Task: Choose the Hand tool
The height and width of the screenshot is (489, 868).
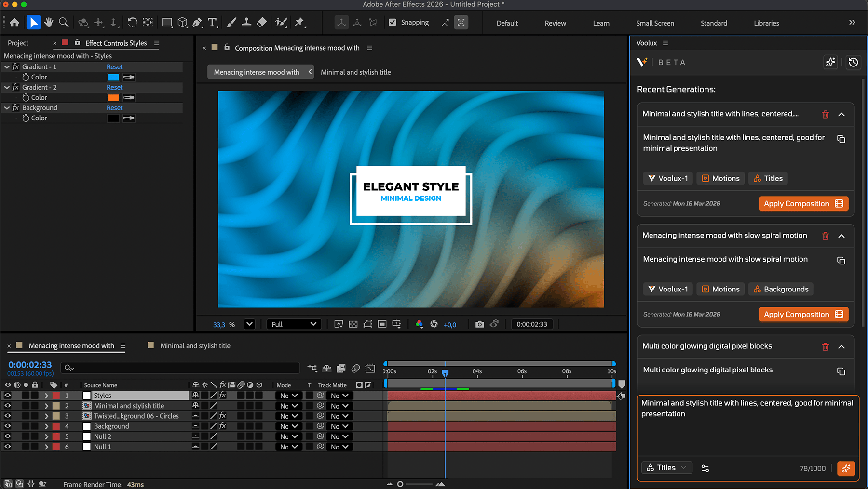Action: [x=49, y=23]
